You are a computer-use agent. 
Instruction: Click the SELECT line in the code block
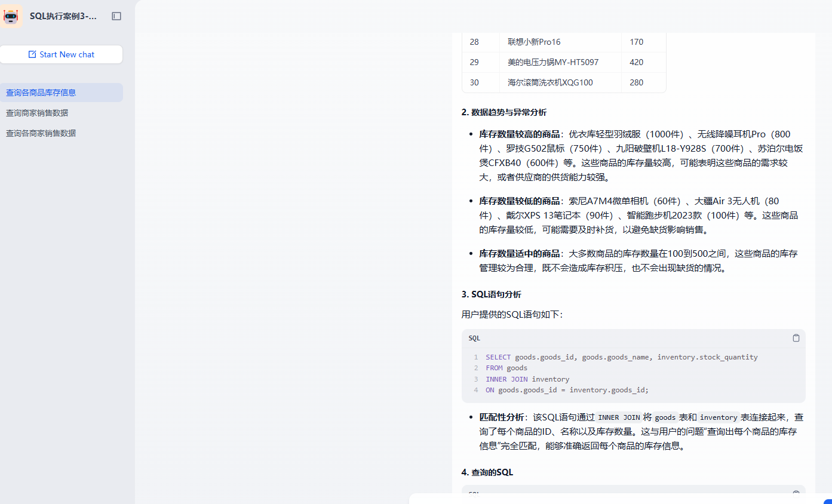(621, 357)
